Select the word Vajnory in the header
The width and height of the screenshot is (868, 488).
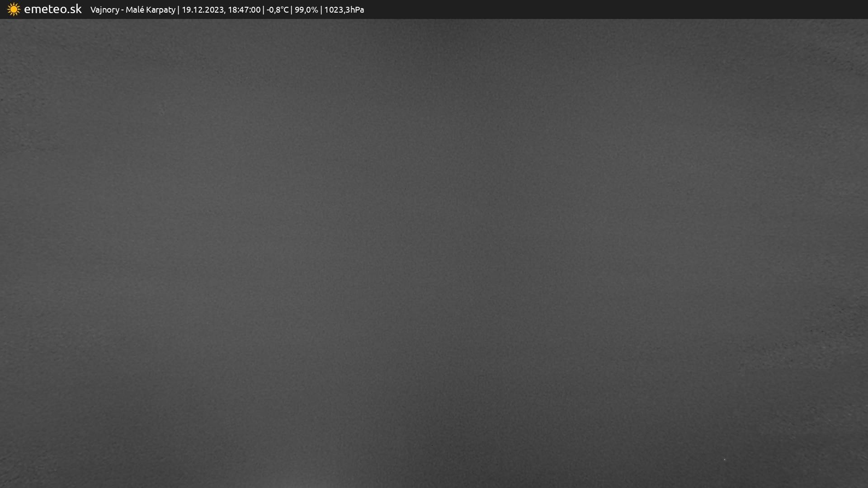coord(104,10)
